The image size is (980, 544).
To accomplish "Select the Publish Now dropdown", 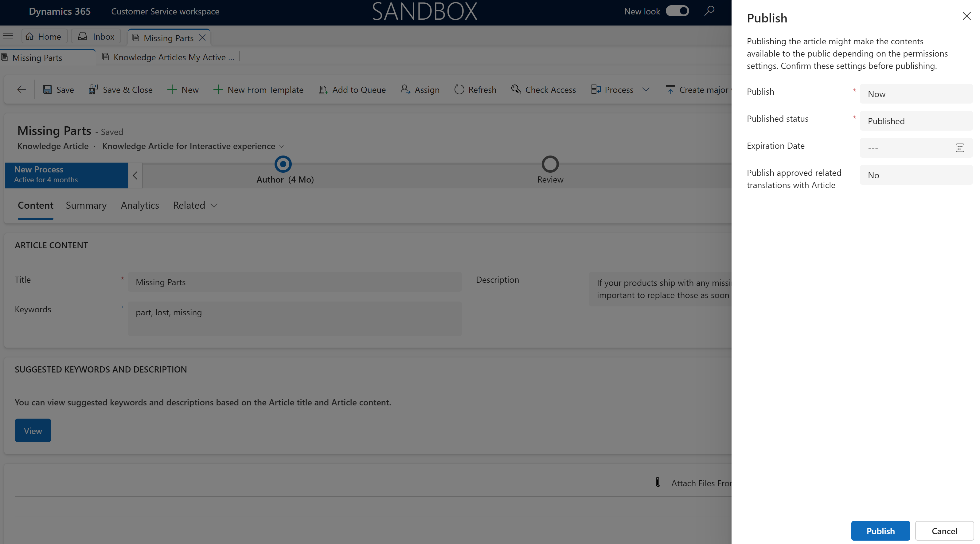I will [x=916, y=94].
